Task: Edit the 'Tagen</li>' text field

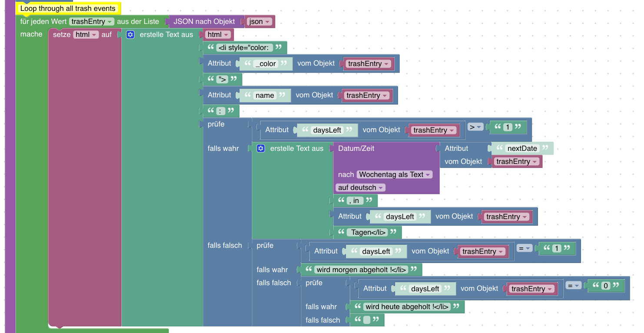Action: pyautogui.click(x=368, y=233)
